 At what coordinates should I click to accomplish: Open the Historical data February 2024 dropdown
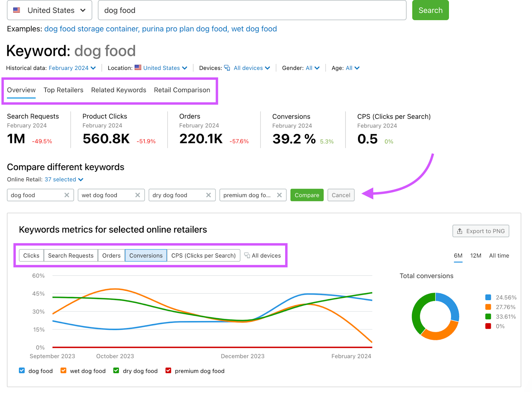pos(72,68)
